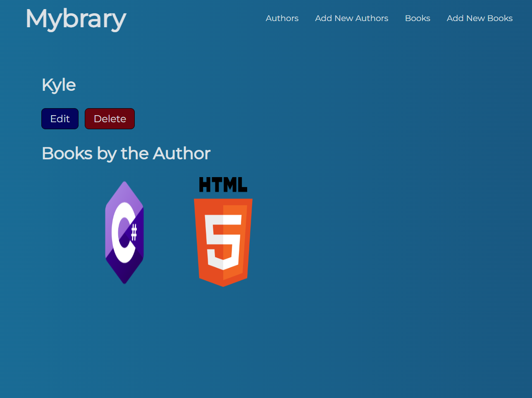
Task: Open the Add New Authors page
Action: click(351, 18)
